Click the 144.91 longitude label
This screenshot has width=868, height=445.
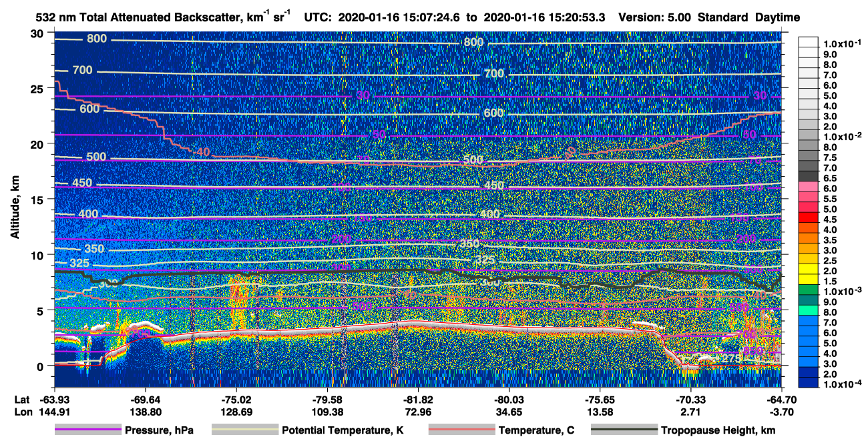(55, 412)
